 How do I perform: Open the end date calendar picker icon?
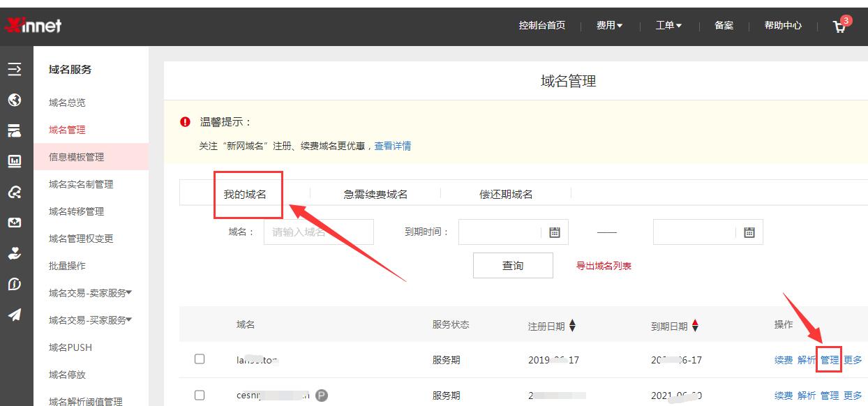[749, 232]
